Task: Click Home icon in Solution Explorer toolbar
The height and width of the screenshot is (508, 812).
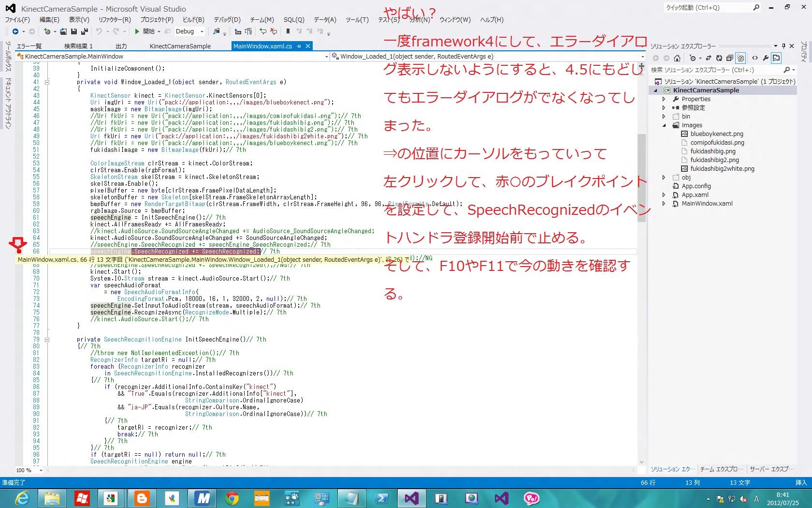Action: click(x=677, y=58)
